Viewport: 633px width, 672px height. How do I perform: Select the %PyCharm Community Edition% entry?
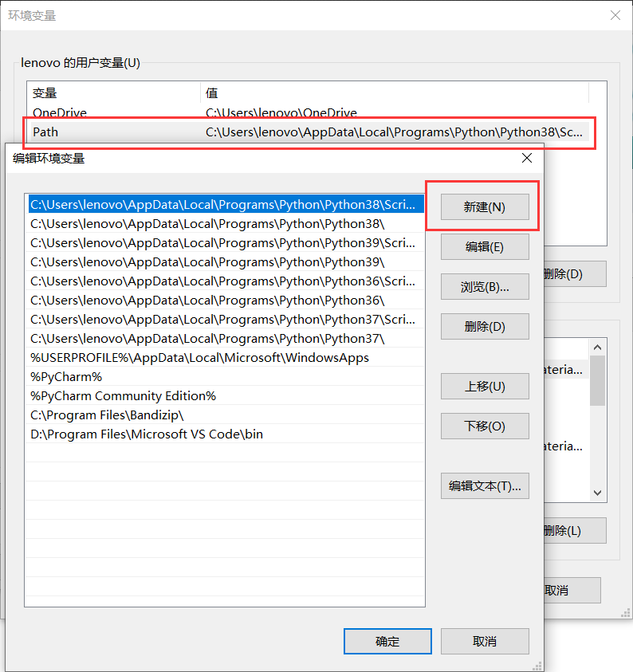(x=124, y=395)
